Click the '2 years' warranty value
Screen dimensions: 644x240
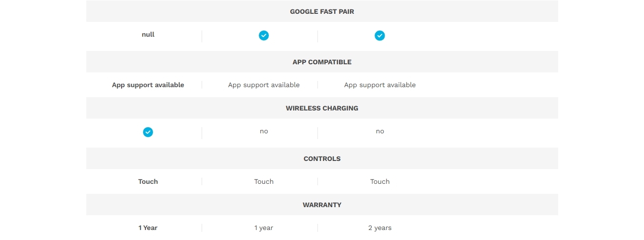coord(379,228)
